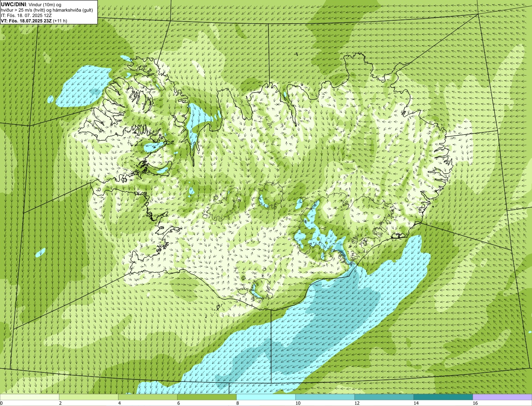
Task: Click the legend tick label '10'
Action: (x=298, y=403)
